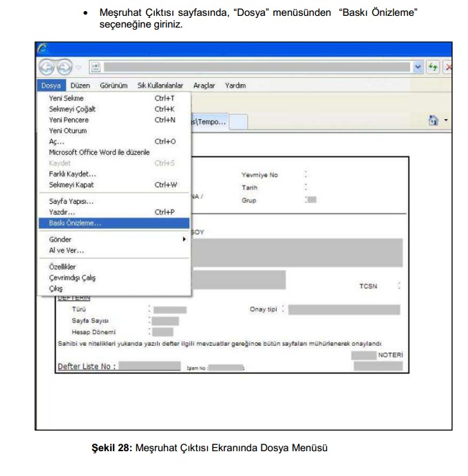Choose Microsoft Office Word ile düzenle
Viewport: 468px width, 476px height.
pyautogui.click(x=114, y=152)
